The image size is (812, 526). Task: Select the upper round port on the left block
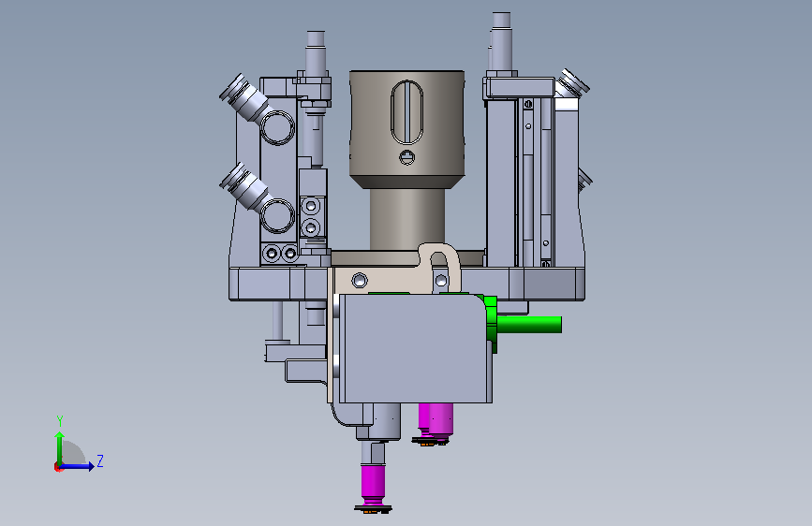(x=277, y=127)
